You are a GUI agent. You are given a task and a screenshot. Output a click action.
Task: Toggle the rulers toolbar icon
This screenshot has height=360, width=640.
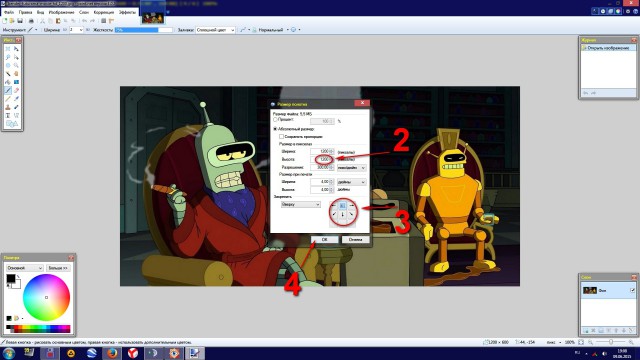click(111, 21)
